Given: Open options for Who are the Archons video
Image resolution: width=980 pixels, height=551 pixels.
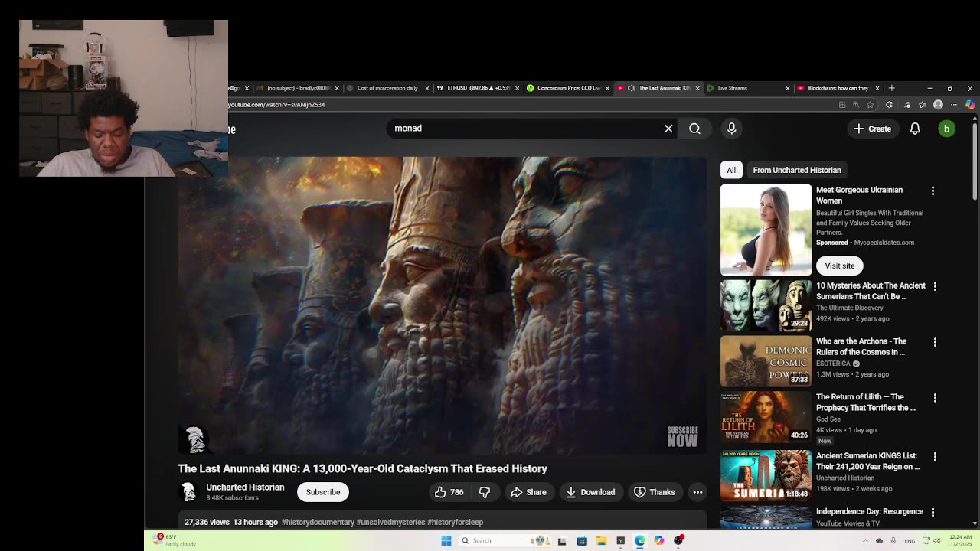Looking at the screenshot, I should pyautogui.click(x=935, y=342).
